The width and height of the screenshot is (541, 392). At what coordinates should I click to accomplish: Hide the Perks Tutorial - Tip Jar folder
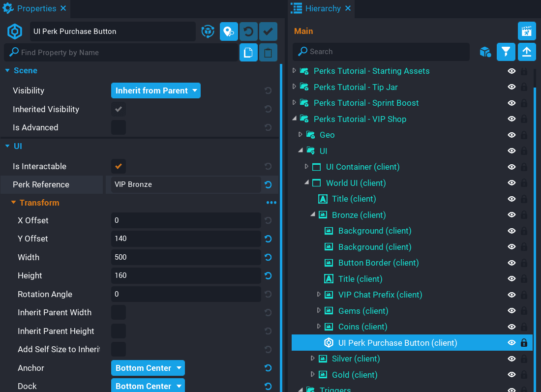pyautogui.click(x=511, y=87)
